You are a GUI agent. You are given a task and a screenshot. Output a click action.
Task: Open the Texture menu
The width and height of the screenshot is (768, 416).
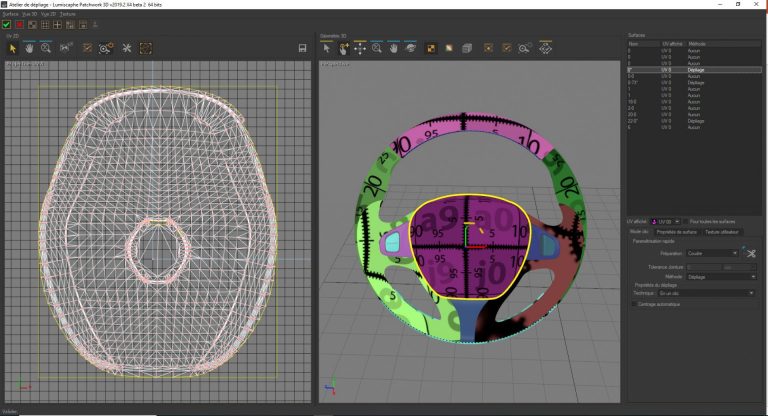pyautogui.click(x=67, y=15)
